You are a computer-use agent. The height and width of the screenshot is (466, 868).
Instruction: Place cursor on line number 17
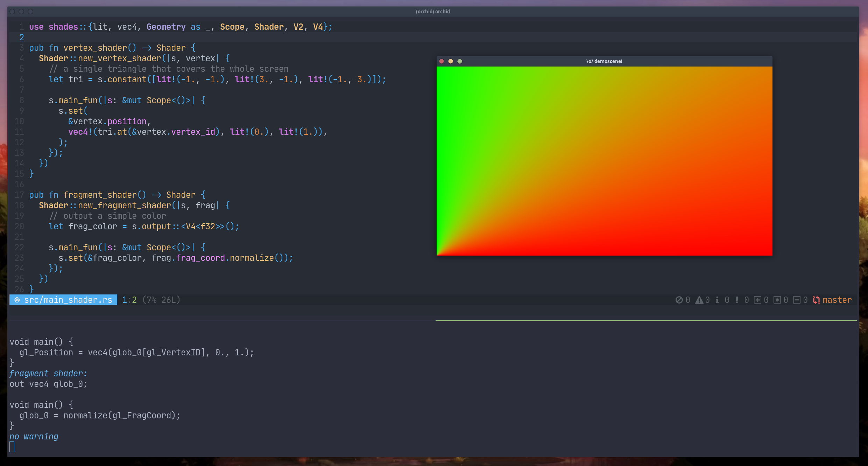19,195
